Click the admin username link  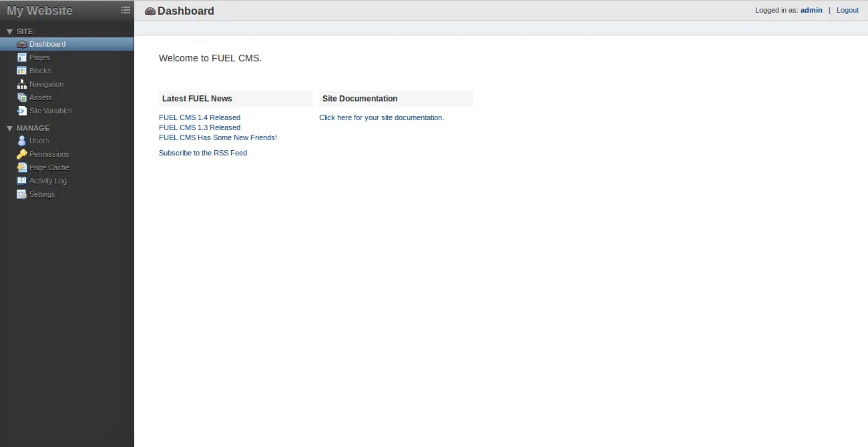click(811, 10)
